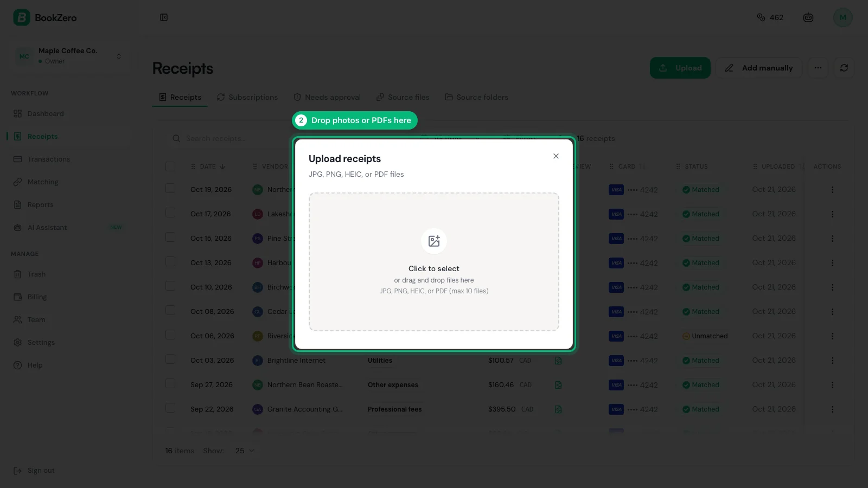Screen dimensions: 868x488
Task: Close the Upload receipts dialog
Action: click(x=556, y=156)
